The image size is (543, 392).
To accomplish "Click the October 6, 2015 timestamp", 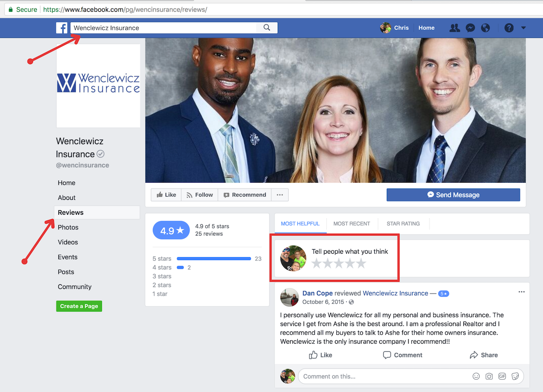I will point(324,302).
